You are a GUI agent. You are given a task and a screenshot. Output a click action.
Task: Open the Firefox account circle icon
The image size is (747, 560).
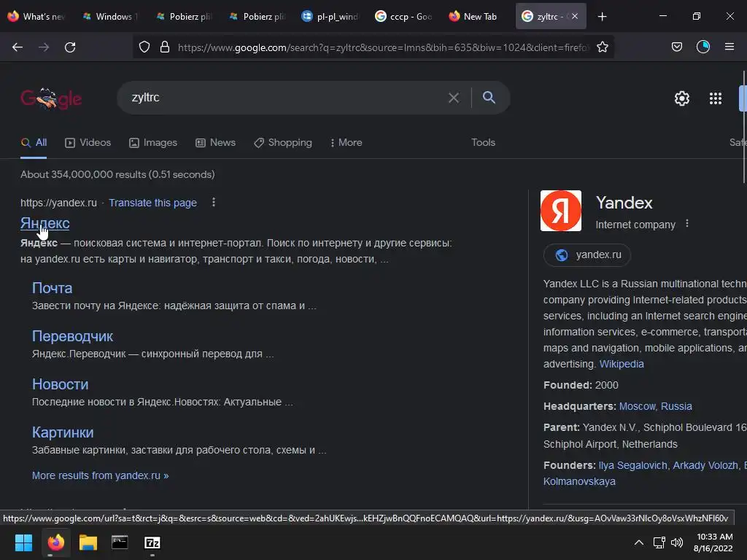pyautogui.click(x=703, y=47)
